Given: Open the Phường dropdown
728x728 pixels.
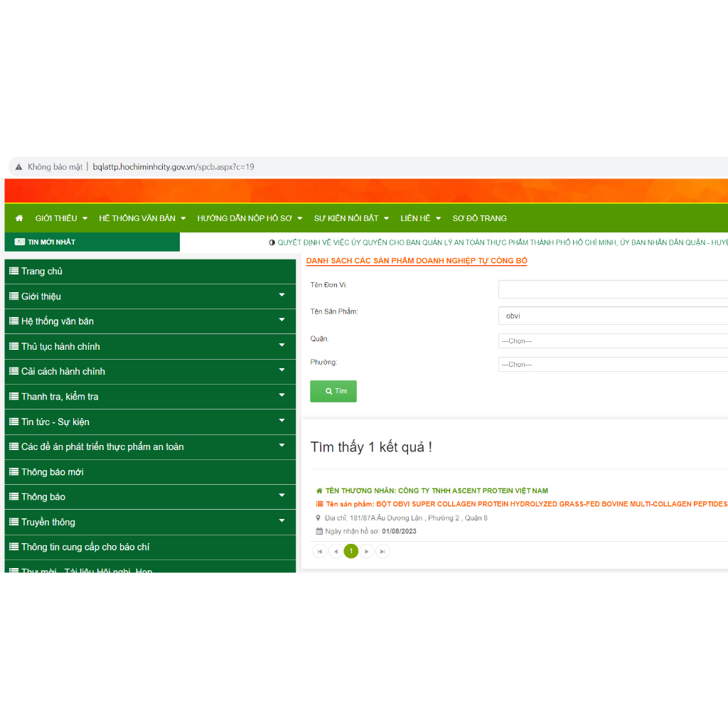Looking at the screenshot, I should 613,365.
